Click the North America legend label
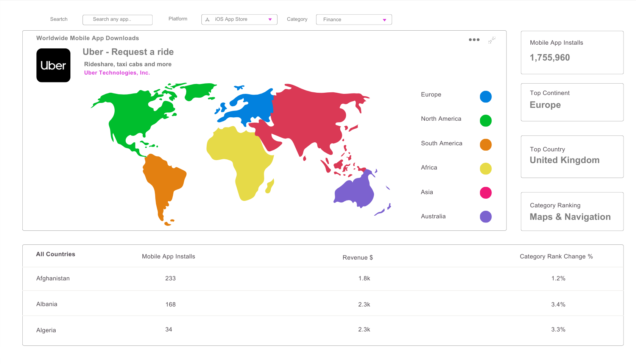 point(441,119)
